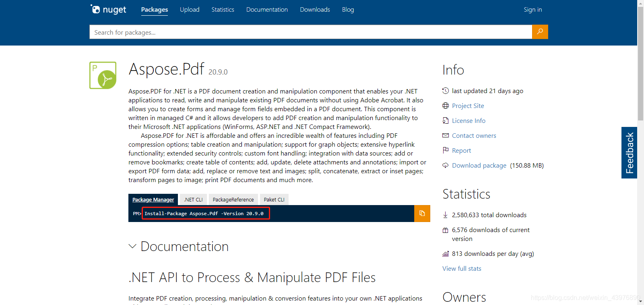Click the 813 downloads per day text

click(493, 253)
